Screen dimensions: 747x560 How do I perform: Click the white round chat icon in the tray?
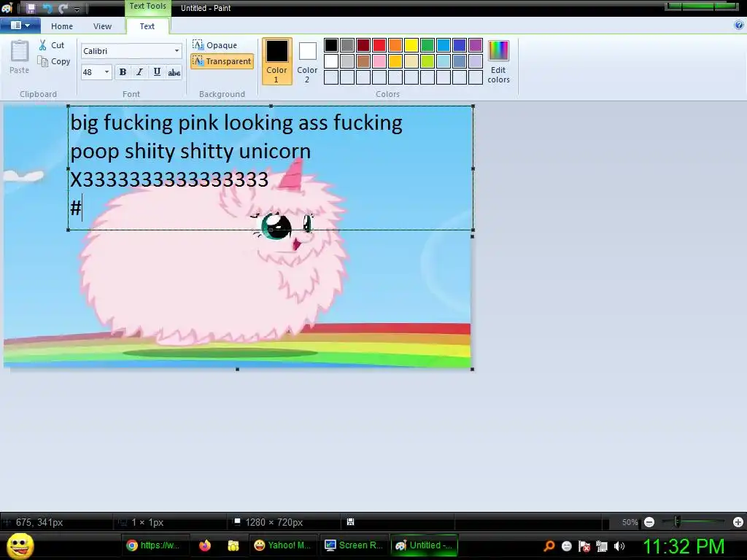click(x=566, y=546)
